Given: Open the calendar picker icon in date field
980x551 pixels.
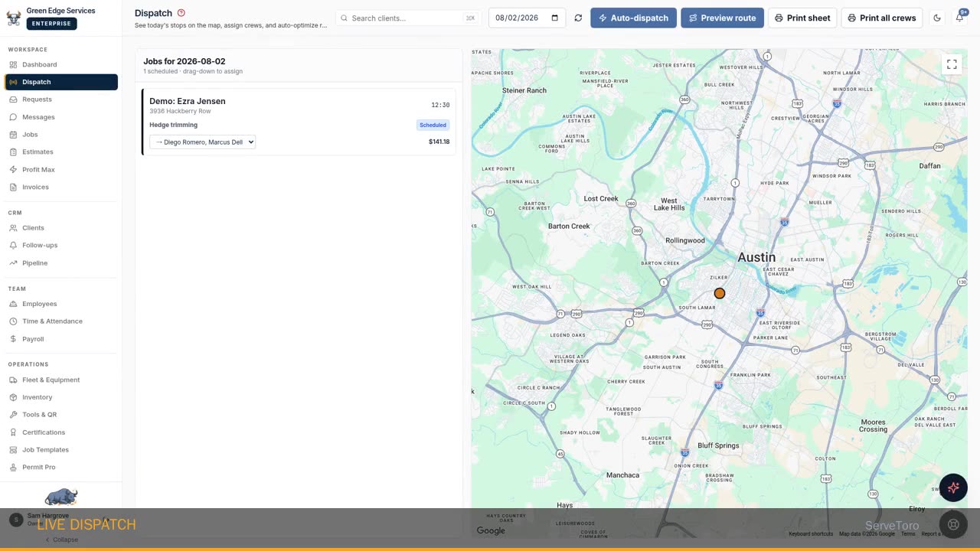Looking at the screenshot, I should pyautogui.click(x=555, y=18).
